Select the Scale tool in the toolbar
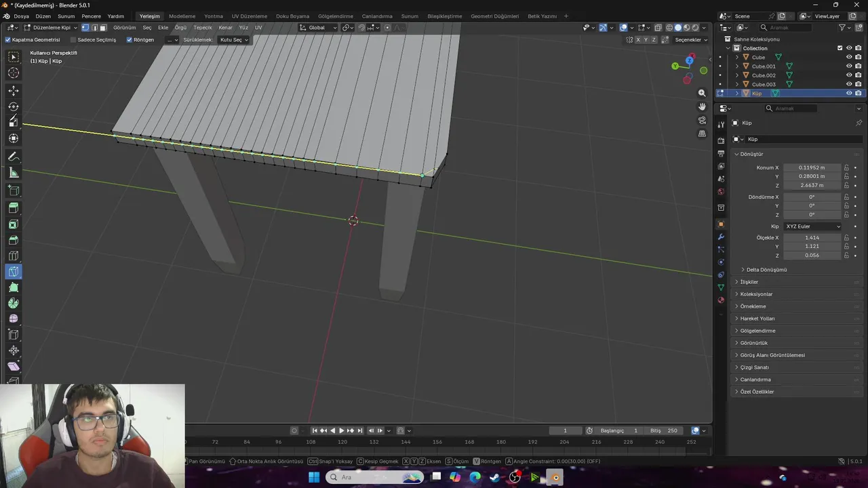 14,122
